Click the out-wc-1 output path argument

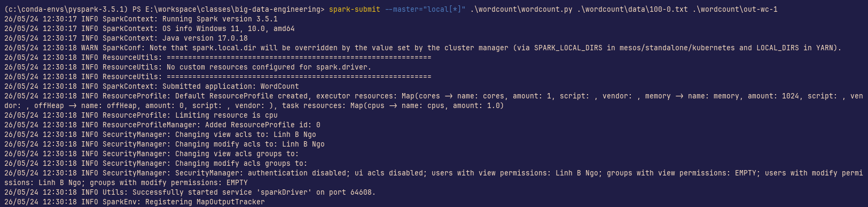point(735,9)
